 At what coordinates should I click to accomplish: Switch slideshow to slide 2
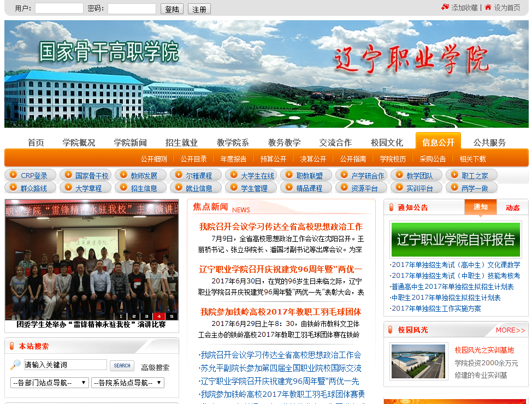(x=133, y=316)
